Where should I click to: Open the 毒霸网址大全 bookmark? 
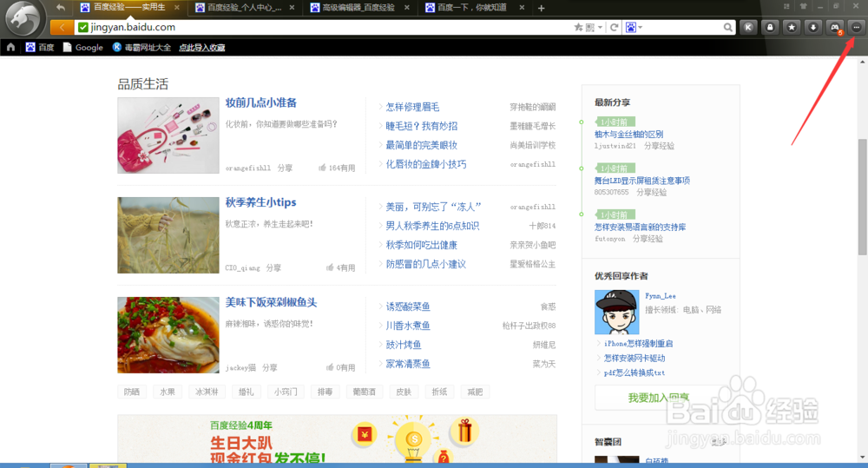[141, 47]
